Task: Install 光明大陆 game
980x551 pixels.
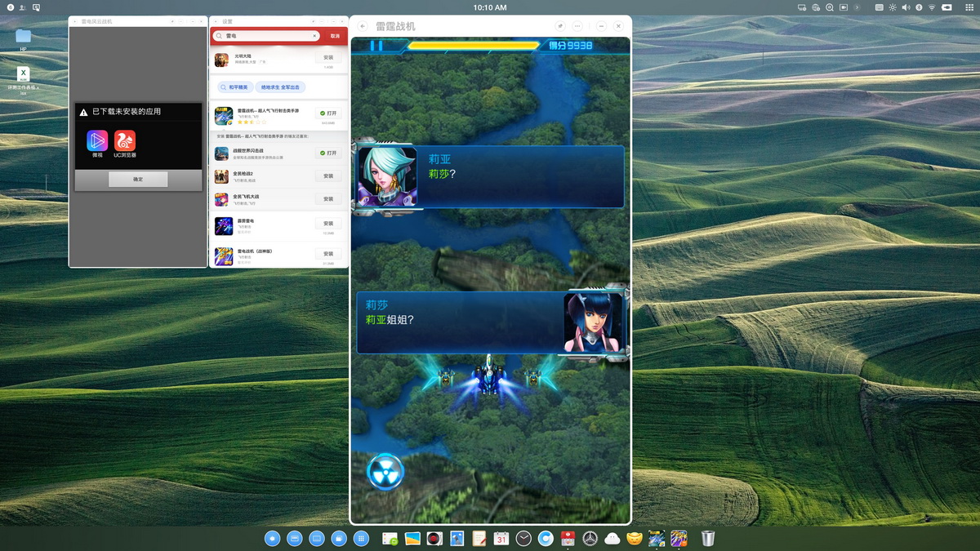Action: click(x=327, y=58)
